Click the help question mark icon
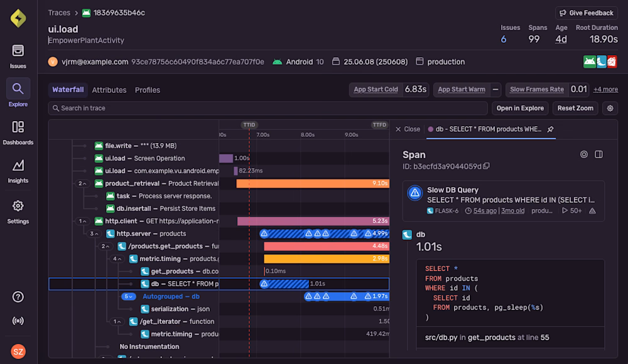The width and height of the screenshot is (628, 364). pos(18,297)
